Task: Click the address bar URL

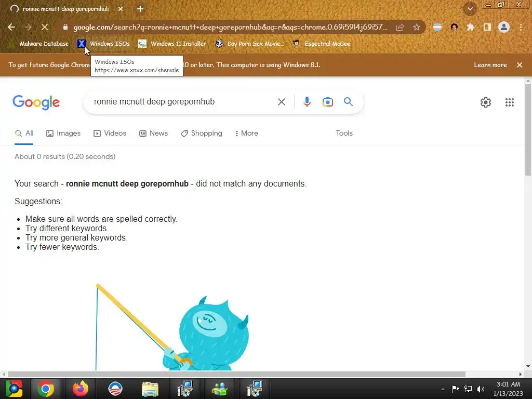Action: pos(230,27)
